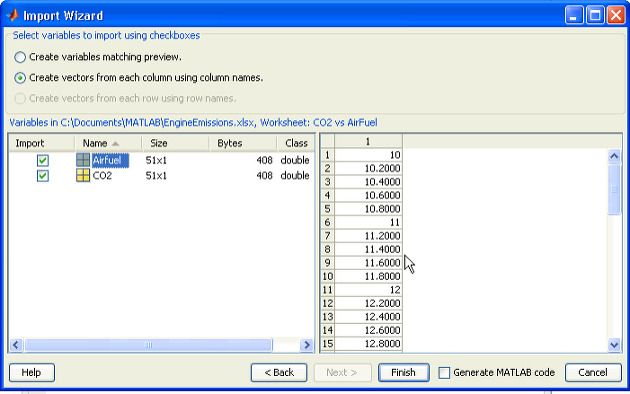Click the CO2 row class value double
This screenshot has width=630, height=394.
tap(295, 176)
